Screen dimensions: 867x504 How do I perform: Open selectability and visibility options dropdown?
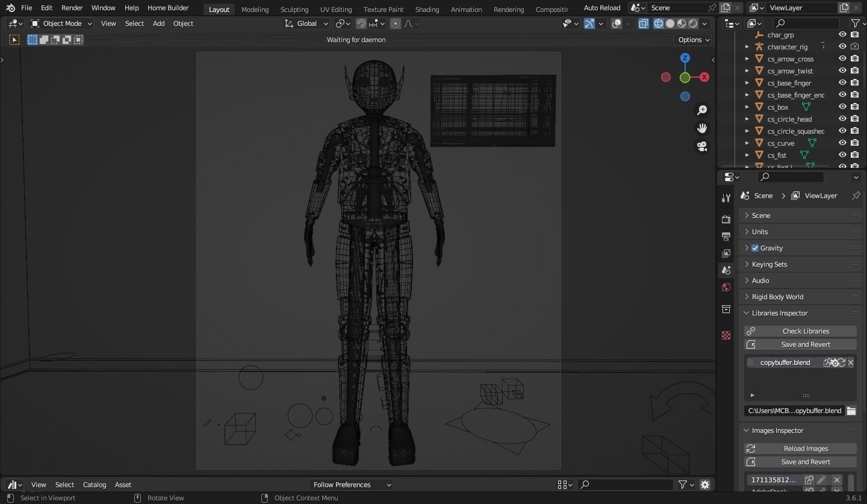click(x=570, y=23)
